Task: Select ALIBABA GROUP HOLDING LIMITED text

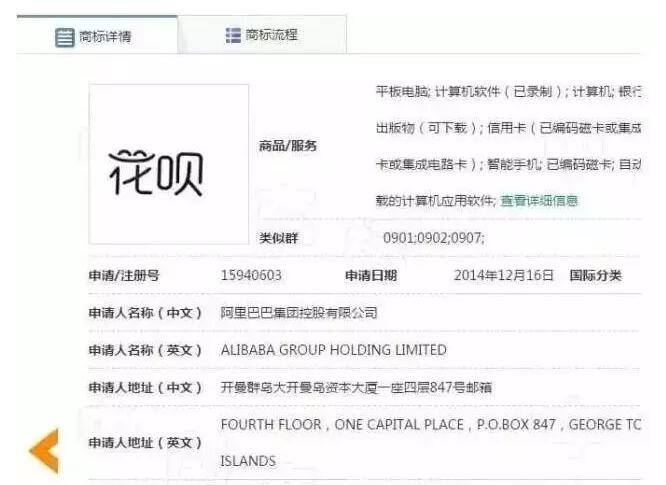Action: [x=333, y=350]
